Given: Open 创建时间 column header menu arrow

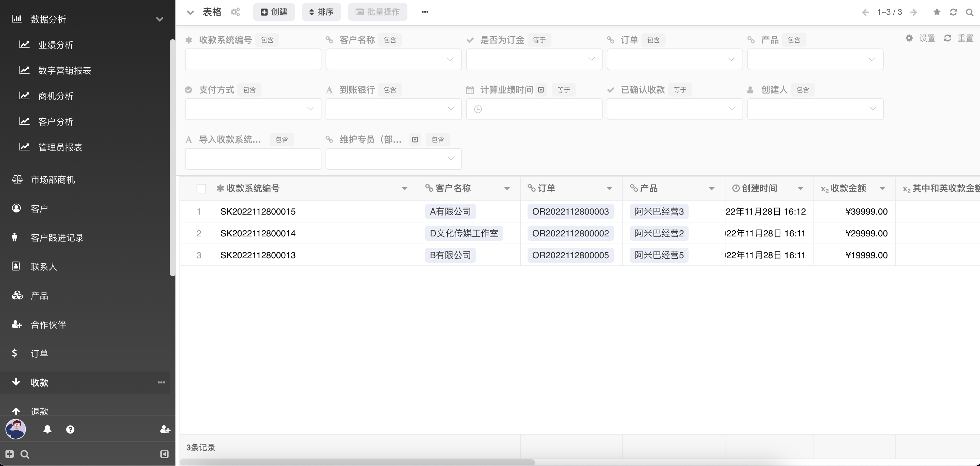Looking at the screenshot, I should [800, 189].
